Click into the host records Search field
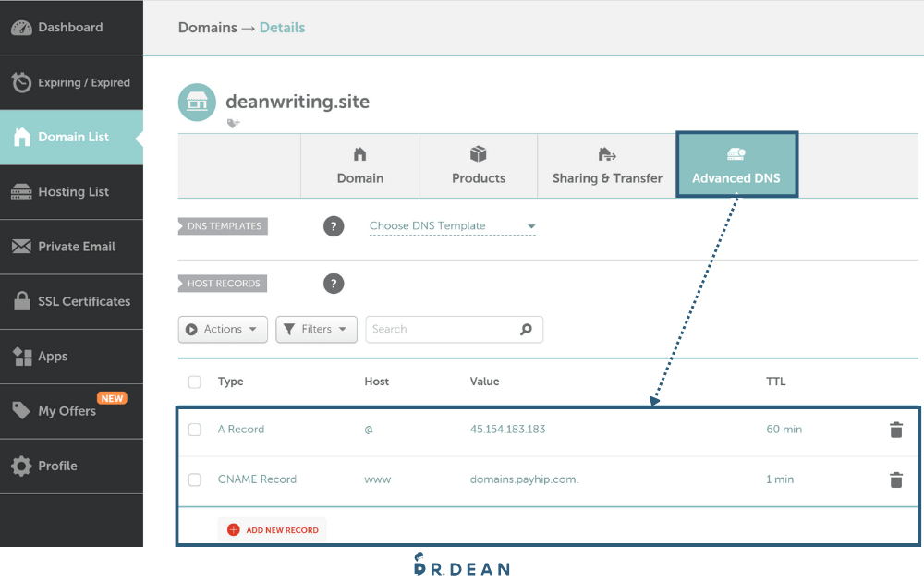 tap(442, 329)
